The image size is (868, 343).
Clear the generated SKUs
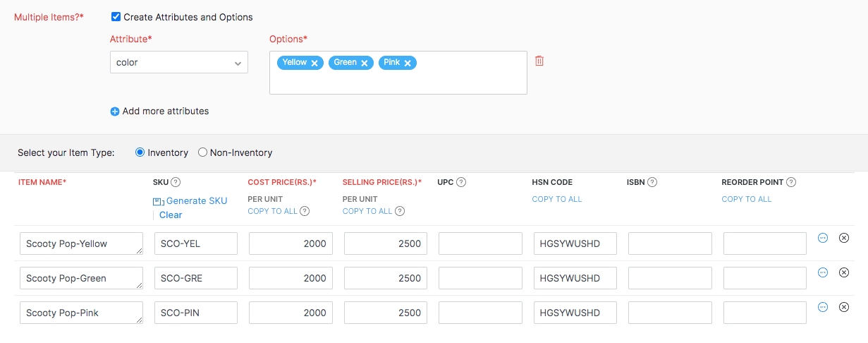171,215
